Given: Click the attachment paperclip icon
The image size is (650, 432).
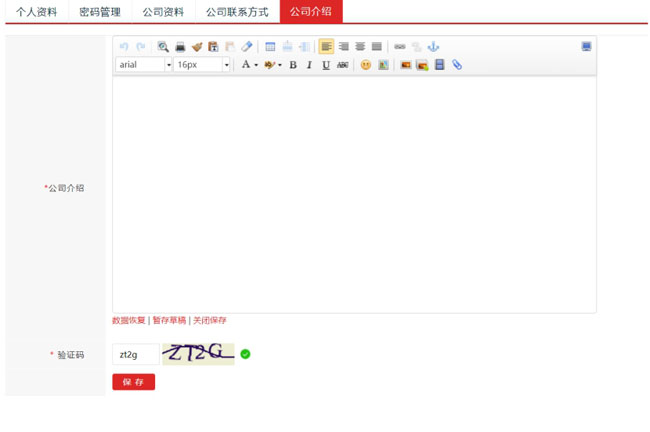Looking at the screenshot, I should coord(457,65).
